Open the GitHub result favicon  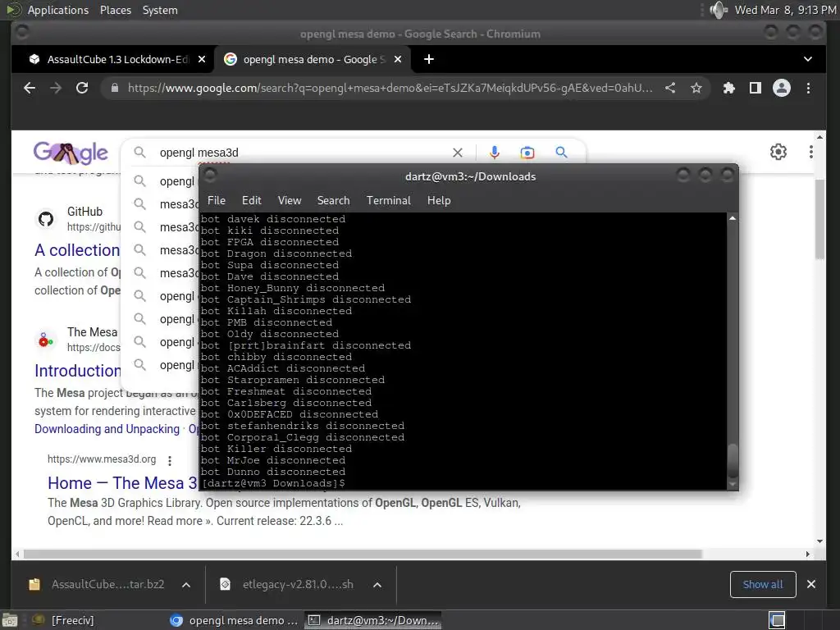tap(46, 218)
